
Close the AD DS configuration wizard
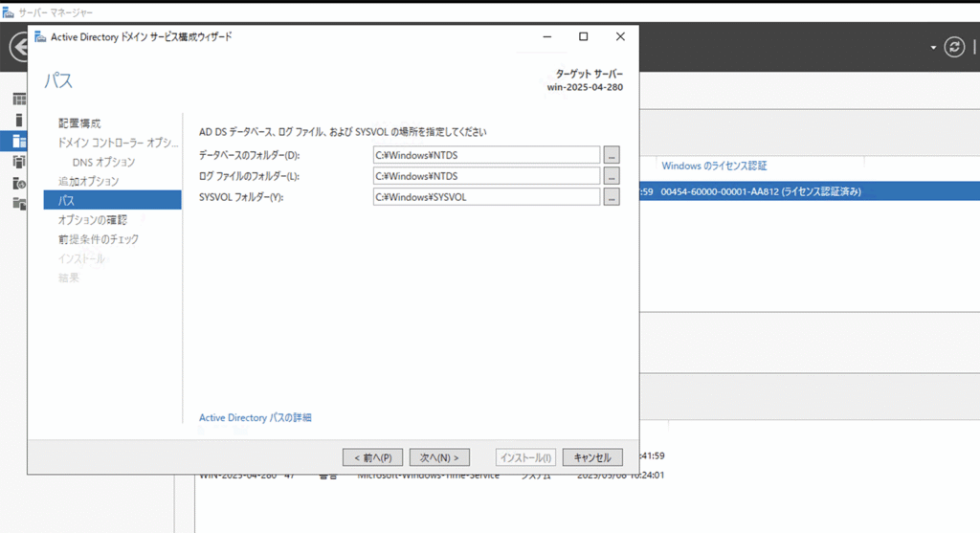pyautogui.click(x=620, y=37)
